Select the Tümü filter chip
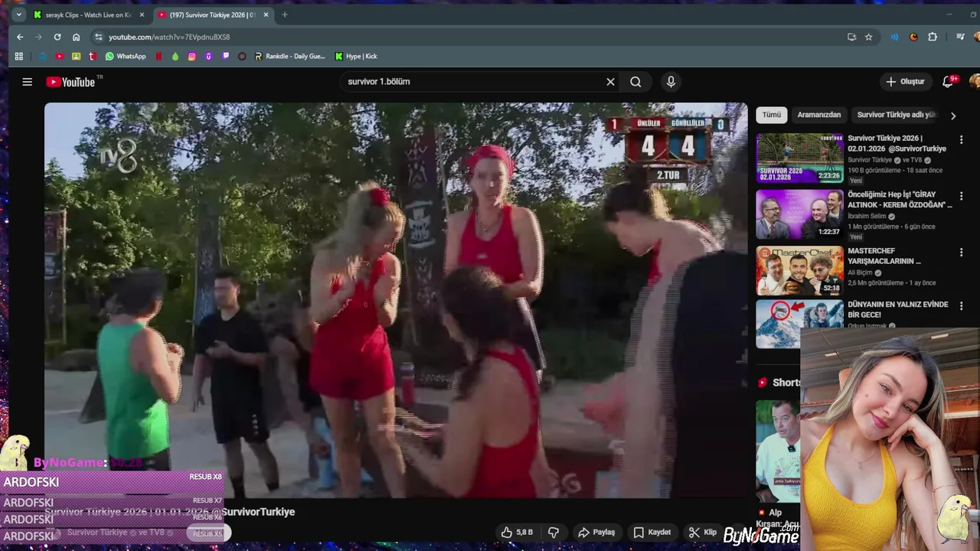Viewport: 980px width, 551px height. pyautogui.click(x=772, y=115)
